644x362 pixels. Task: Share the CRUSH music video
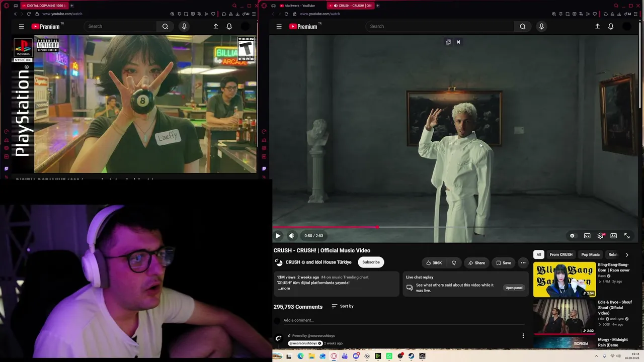[x=476, y=262]
